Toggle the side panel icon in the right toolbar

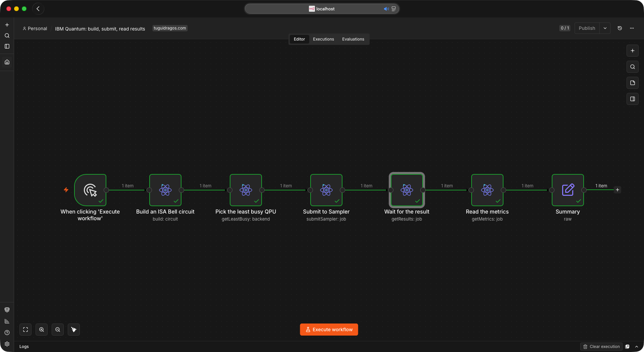tap(633, 99)
